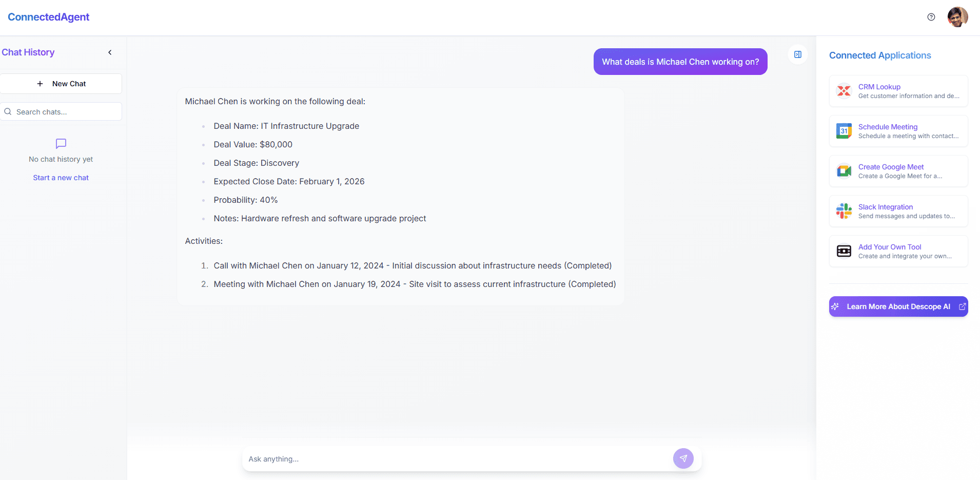The image size is (980, 480).
Task: Open the user profile avatar
Action: (957, 17)
